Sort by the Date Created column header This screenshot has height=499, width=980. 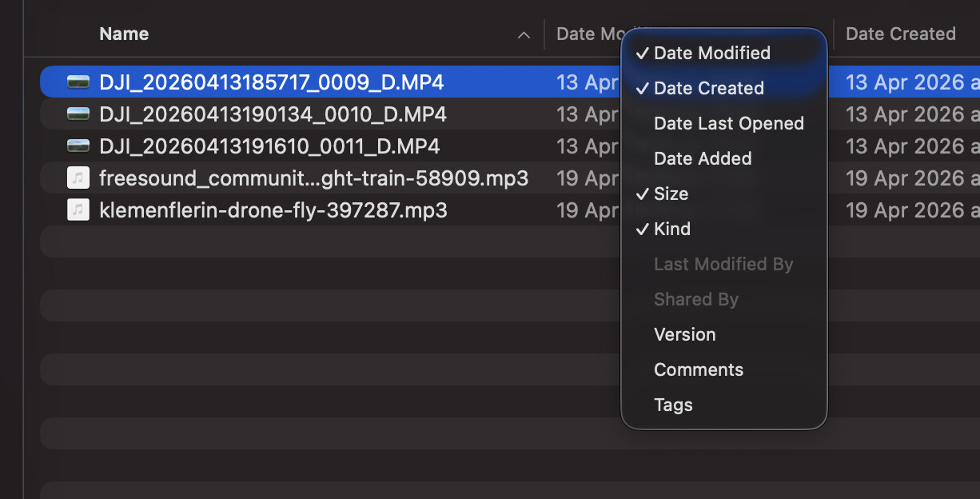click(901, 34)
